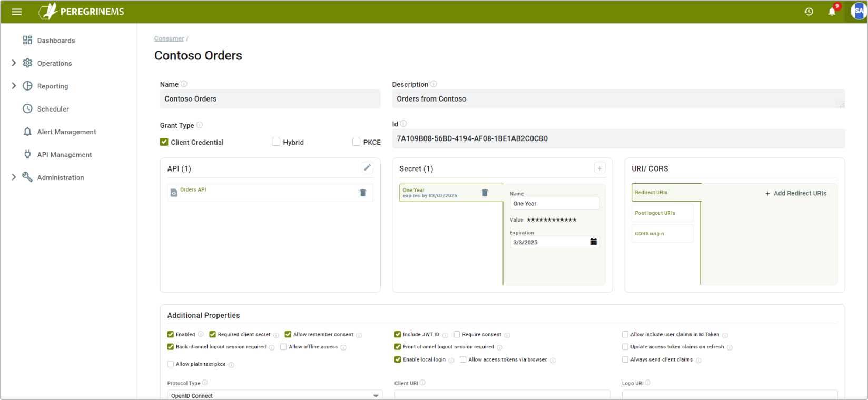The image size is (868, 400).
Task: Click Add Redirect URIs button
Action: click(x=795, y=193)
